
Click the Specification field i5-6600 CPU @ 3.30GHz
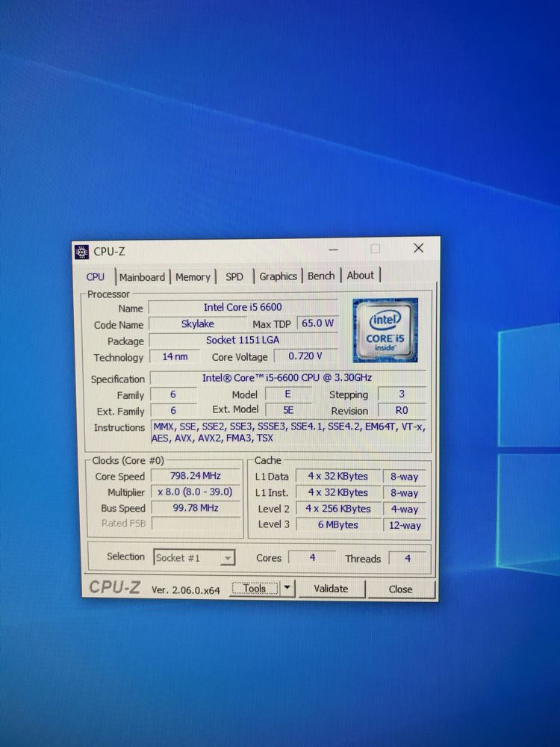coord(287,378)
